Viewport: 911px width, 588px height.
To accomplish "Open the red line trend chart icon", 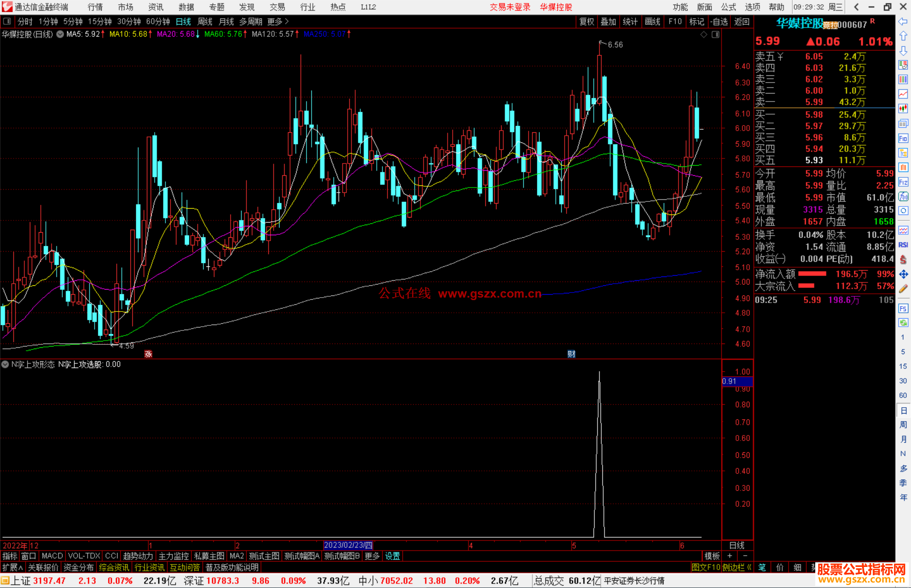I will point(903,94).
